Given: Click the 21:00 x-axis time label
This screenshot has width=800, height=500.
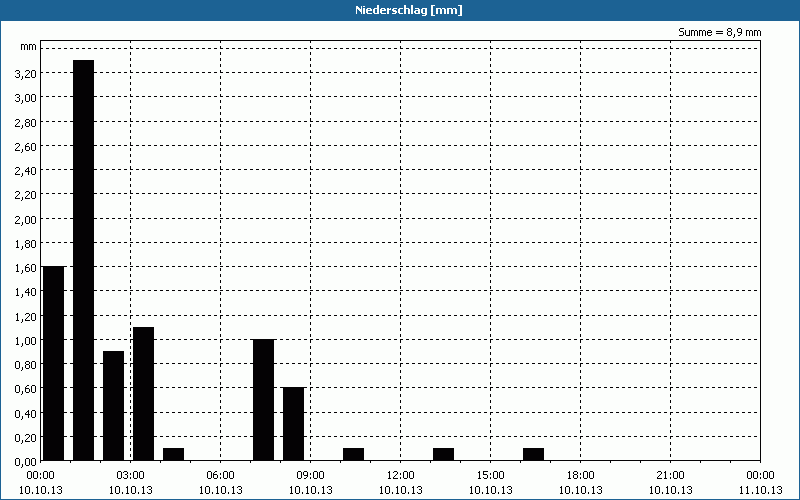Looking at the screenshot, I should click(x=670, y=476).
